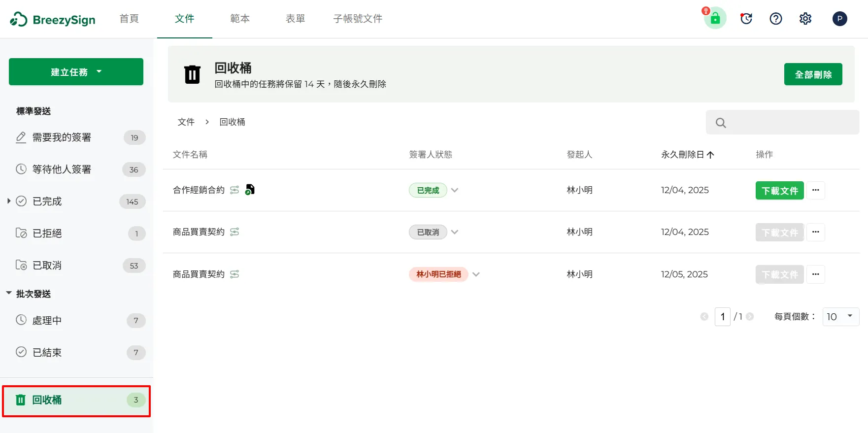The width and height of the screenshot is (868, 433).
Task: Open more options for 合作經銷合約 row
Action: 816,190
